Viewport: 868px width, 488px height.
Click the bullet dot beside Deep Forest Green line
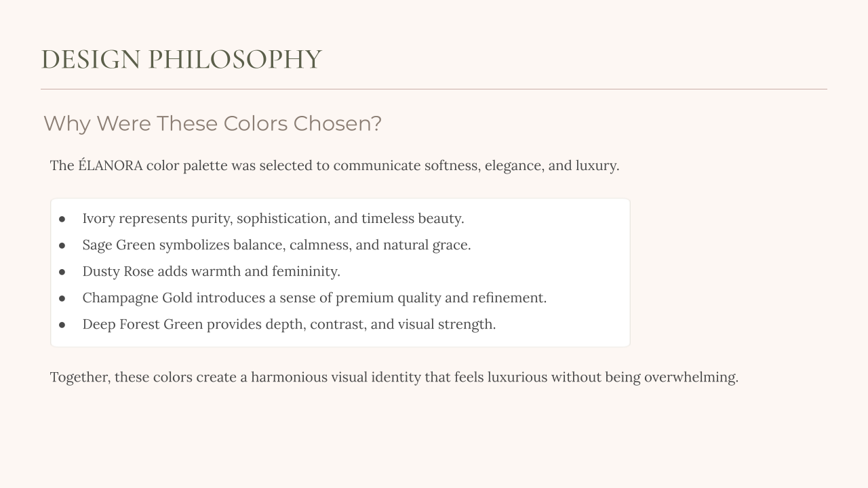(62, 325)
